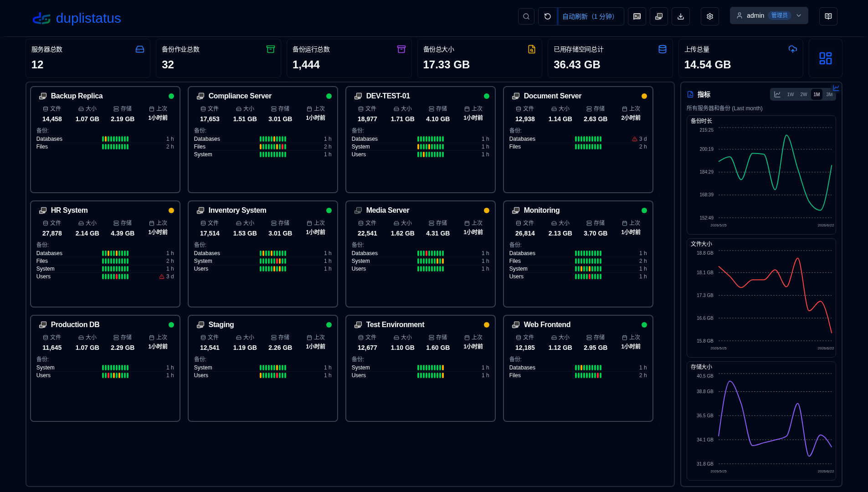Switch dashboard layout view toggle
This screenshot has height=492, width=868.
pos(825,58)
